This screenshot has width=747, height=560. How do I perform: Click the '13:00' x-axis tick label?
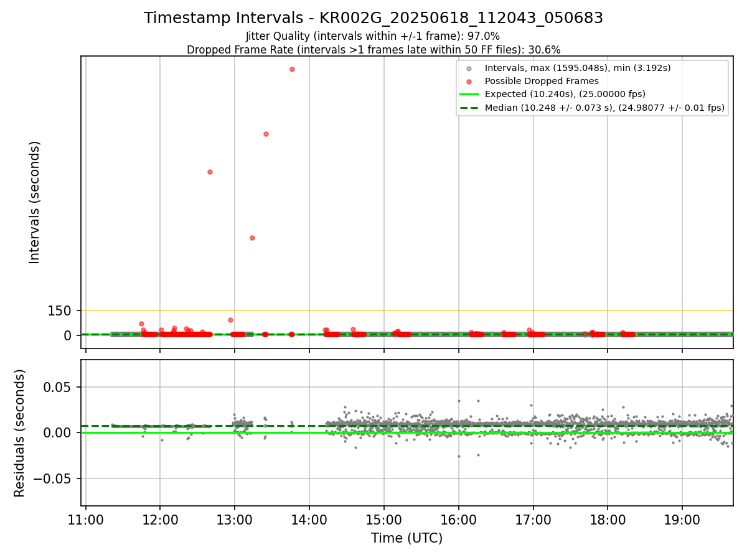[235, 519]
